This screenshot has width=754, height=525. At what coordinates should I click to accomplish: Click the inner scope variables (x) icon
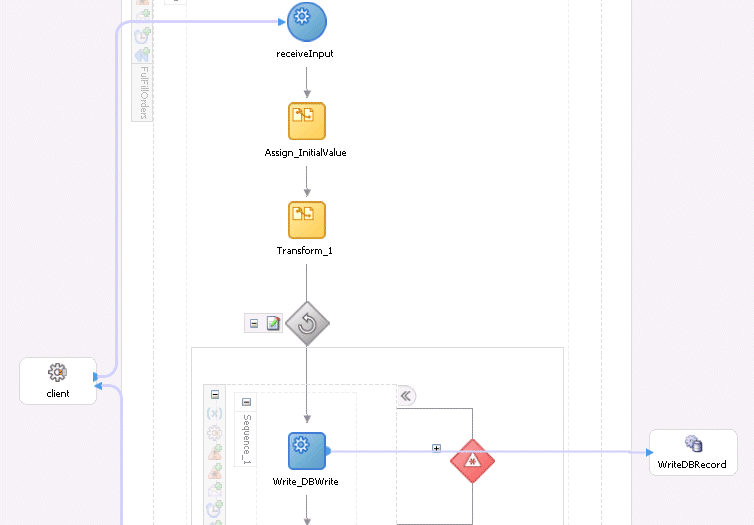coord(214,413)
